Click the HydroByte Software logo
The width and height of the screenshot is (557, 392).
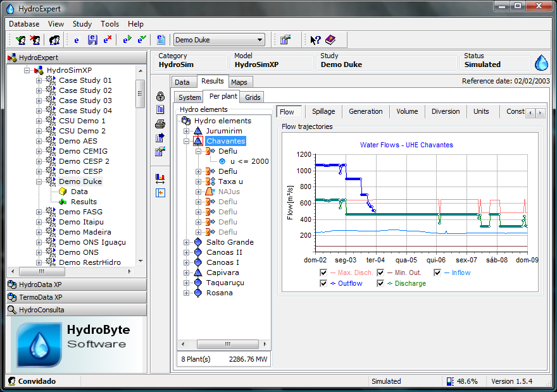[x=77, y=345]
